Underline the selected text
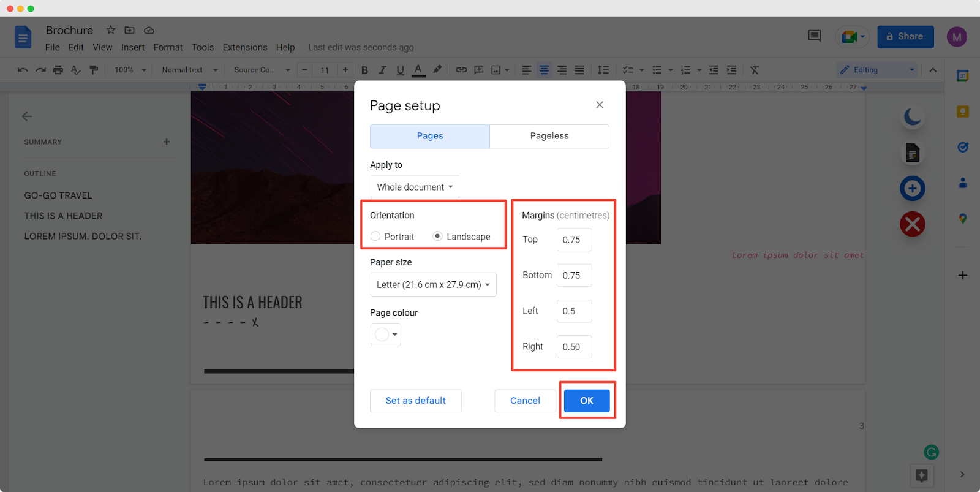This screenshot has height=492, width=980. pyautogui.click(x=400, y=70)
